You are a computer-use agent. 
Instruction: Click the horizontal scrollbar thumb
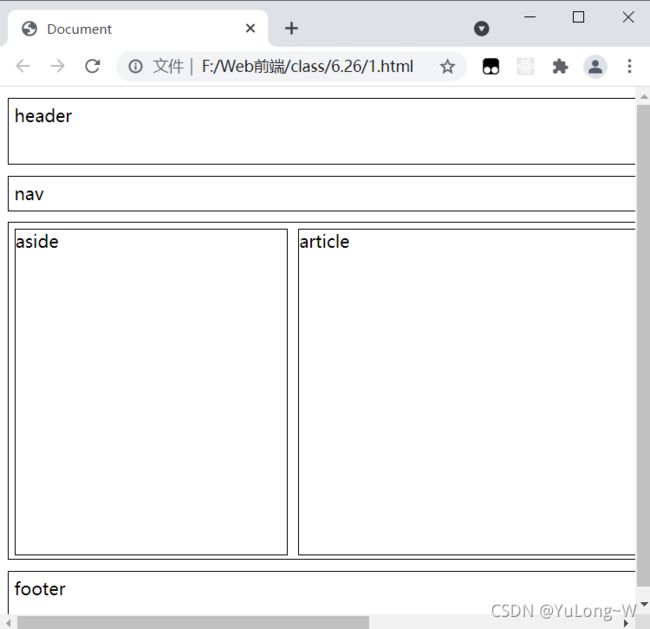click(x=193, y=622)
